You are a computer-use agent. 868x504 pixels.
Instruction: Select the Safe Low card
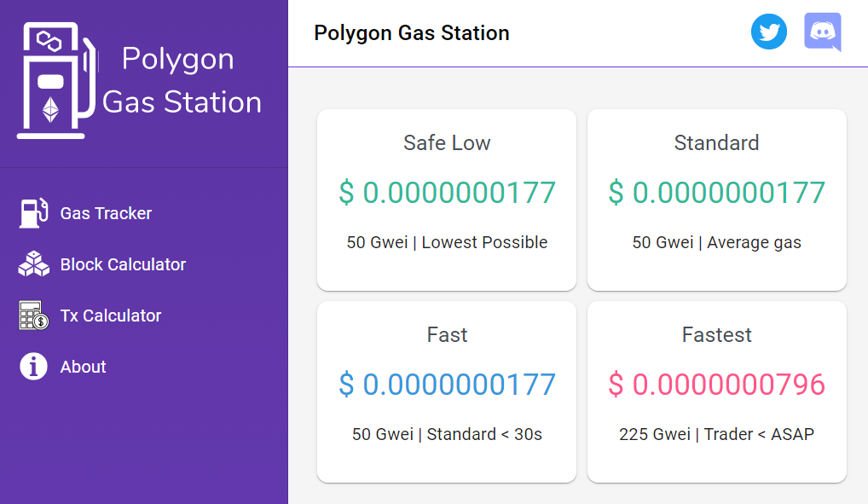point(447,200)
